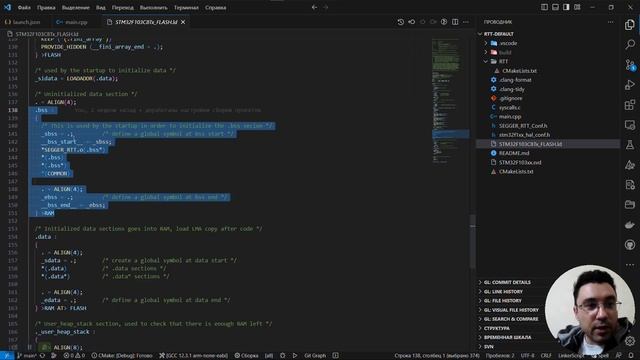Image resolution: width=640 pixels, height=360 pixels.
Task: Open the Правка menu
Action: [x=46, y=7]
